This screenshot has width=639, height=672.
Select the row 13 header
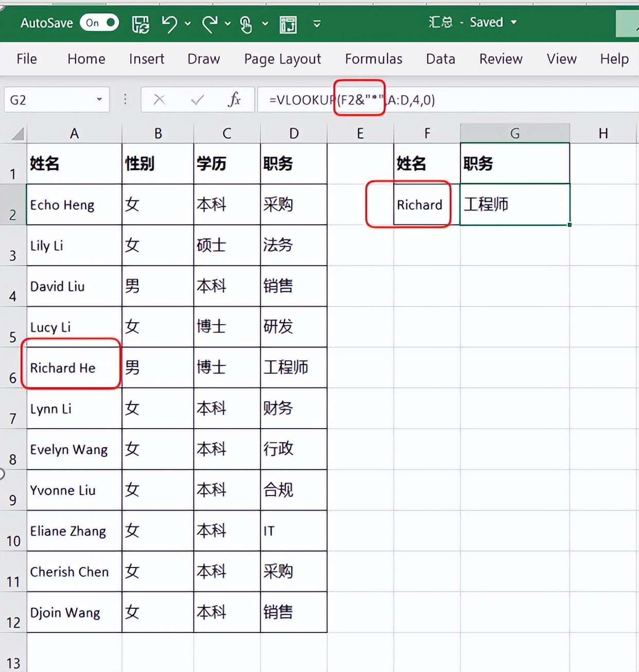coord(13,652)
